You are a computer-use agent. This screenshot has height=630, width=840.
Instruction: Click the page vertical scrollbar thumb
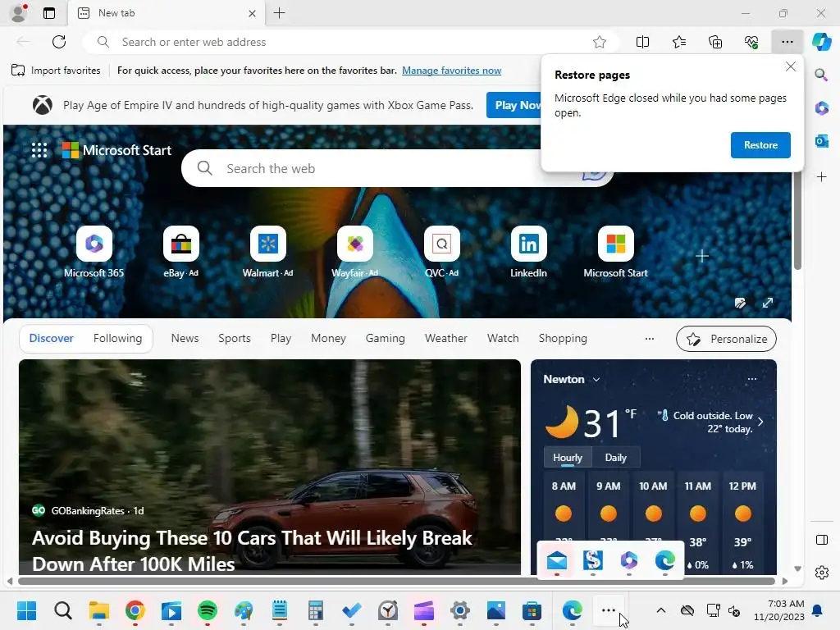pyautogui.click(x=797, y=221)
